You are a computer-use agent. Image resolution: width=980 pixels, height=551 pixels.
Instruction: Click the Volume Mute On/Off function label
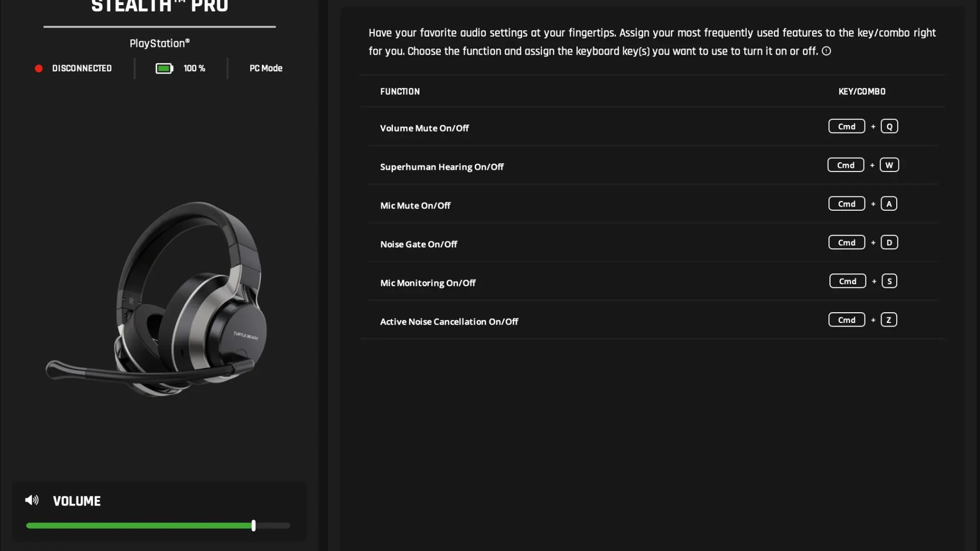tap(424, 129)
